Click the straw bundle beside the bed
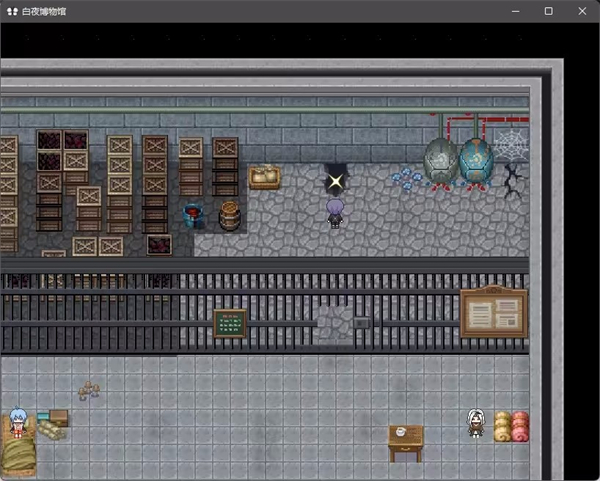 point(51,430)
